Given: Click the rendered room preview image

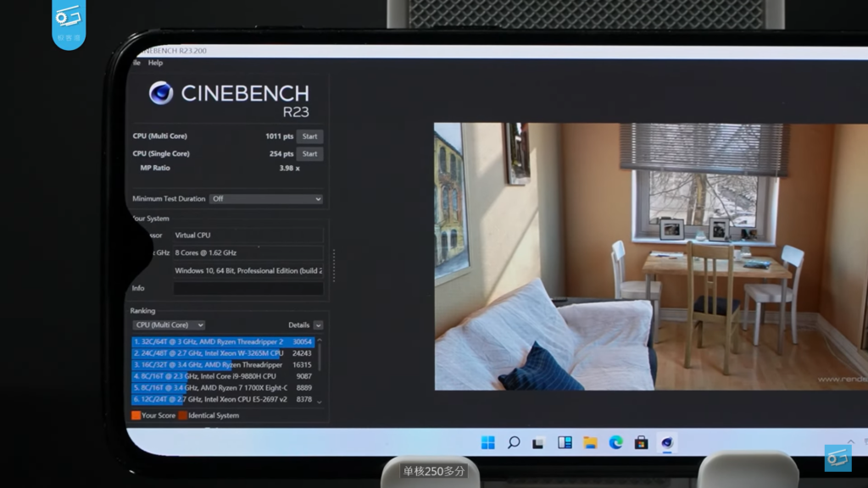Looking at the screenshot, I should click(x=651, y=257).
